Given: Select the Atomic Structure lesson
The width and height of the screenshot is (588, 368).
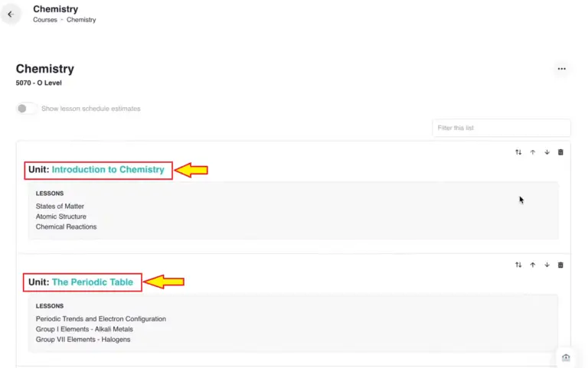Looking at the screenshot, I should [60, 217].
